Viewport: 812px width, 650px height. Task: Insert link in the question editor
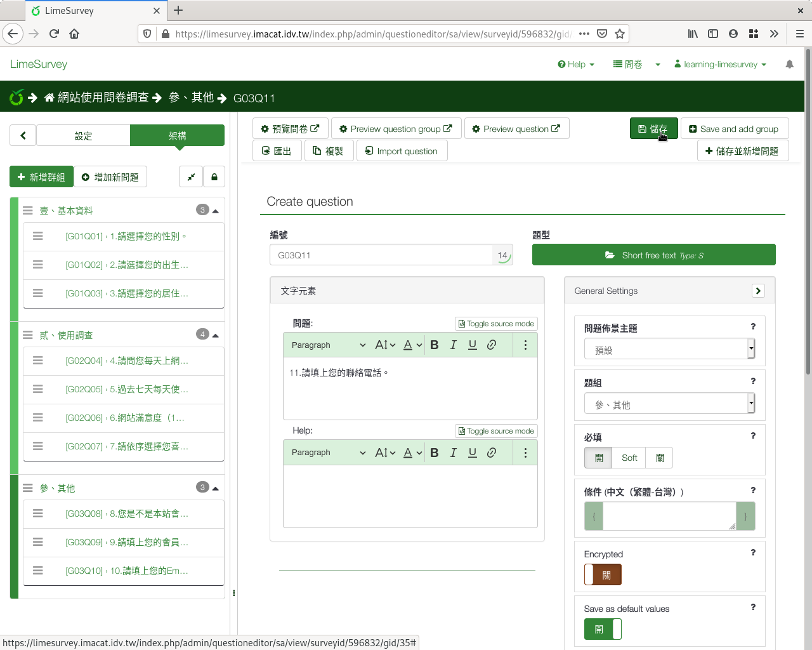click(x=492, y=345)
